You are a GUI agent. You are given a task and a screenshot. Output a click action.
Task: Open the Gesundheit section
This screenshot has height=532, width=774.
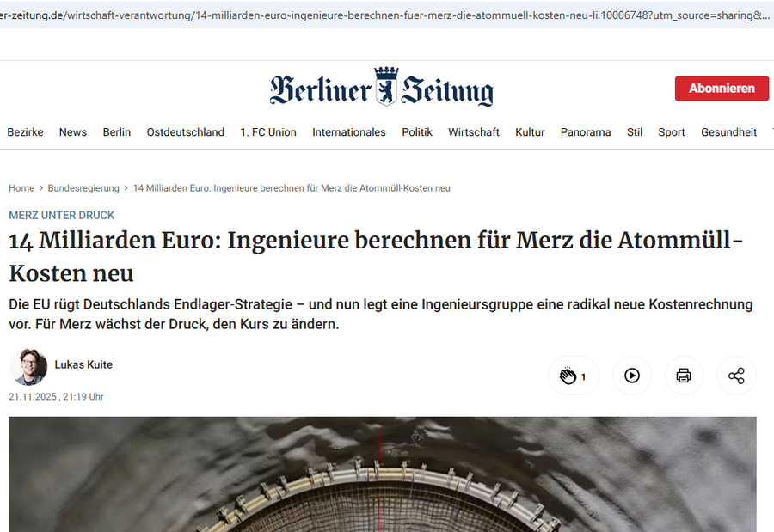point(728,132)
